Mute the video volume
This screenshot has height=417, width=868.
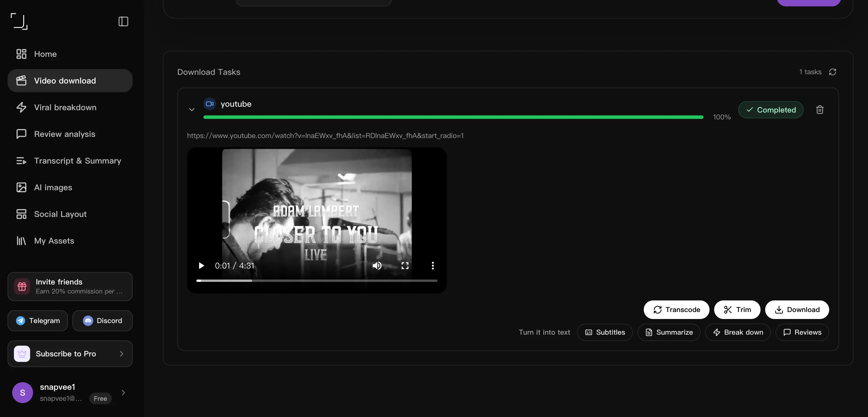(x=377, y=266)
